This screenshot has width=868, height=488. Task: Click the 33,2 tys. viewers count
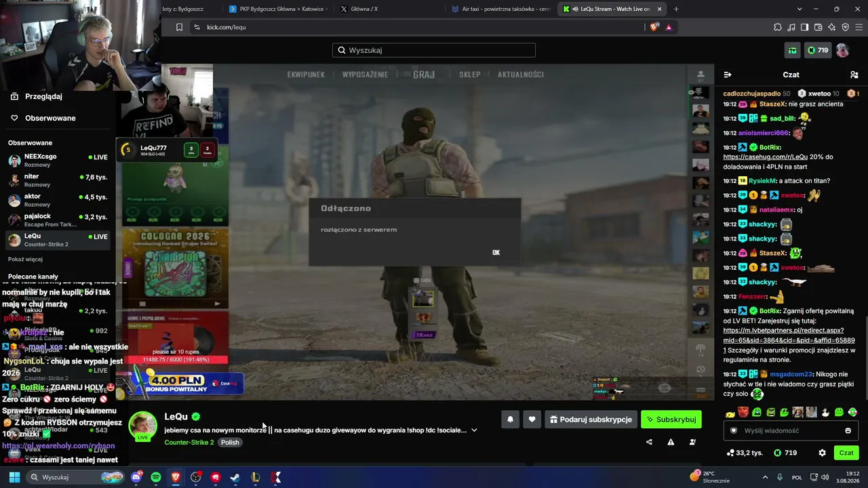tap(745, 453)
